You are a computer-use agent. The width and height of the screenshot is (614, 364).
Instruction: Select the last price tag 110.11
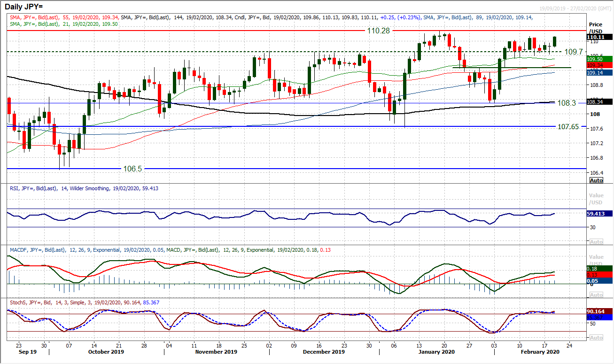coord(599,37)
